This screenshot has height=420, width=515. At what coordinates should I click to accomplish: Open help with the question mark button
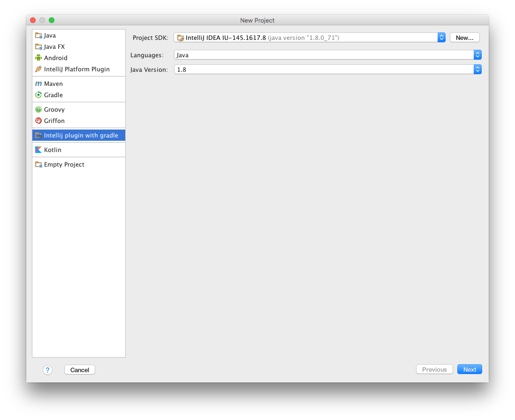(48, 370)
